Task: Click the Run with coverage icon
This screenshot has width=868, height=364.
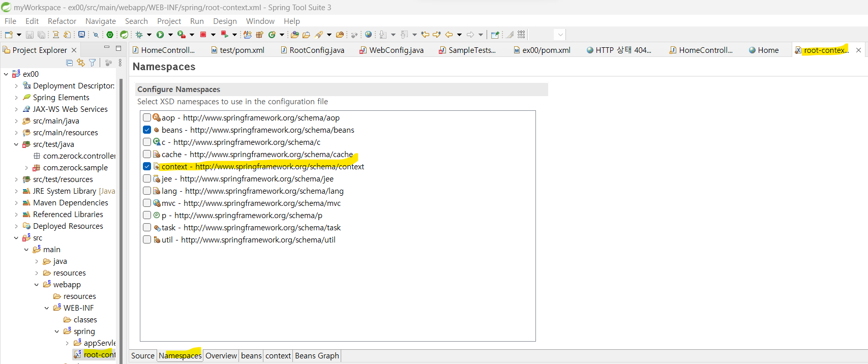Action: coord(181,35)
